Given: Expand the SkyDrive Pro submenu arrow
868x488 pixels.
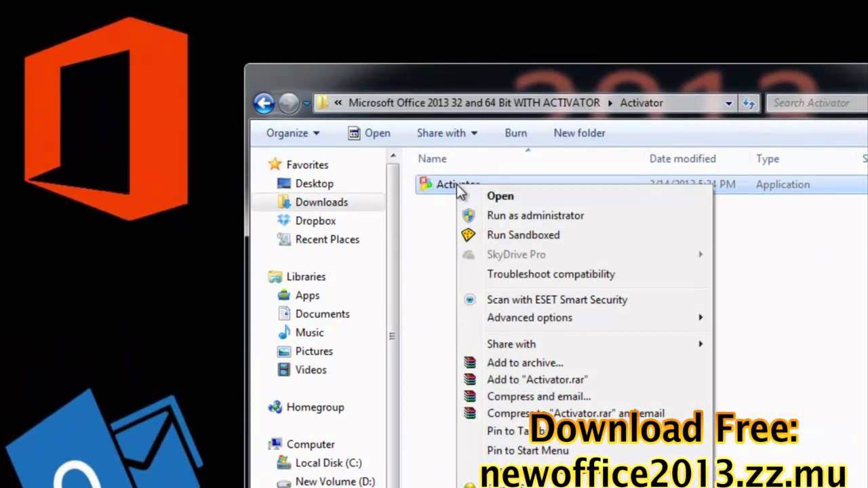Looking at the screenshot, I should 701,255.
